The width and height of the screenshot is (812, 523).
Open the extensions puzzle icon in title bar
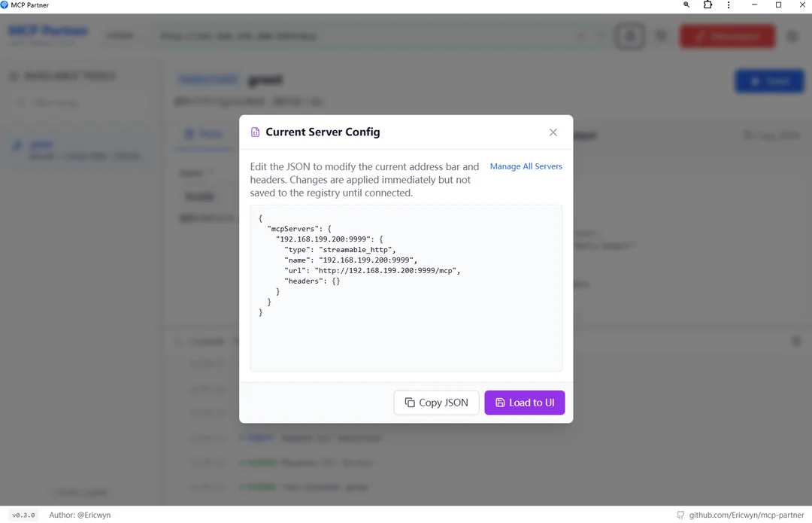(x=707, y=5)
